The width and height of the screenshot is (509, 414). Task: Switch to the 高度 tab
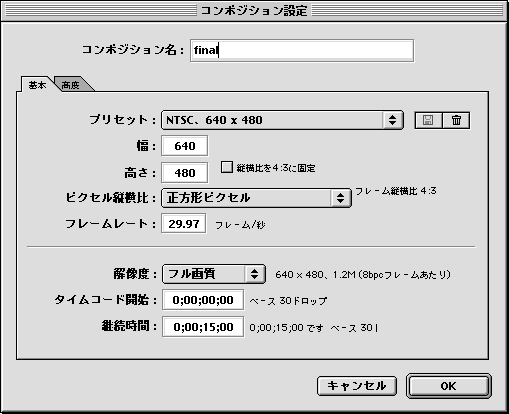71,85
